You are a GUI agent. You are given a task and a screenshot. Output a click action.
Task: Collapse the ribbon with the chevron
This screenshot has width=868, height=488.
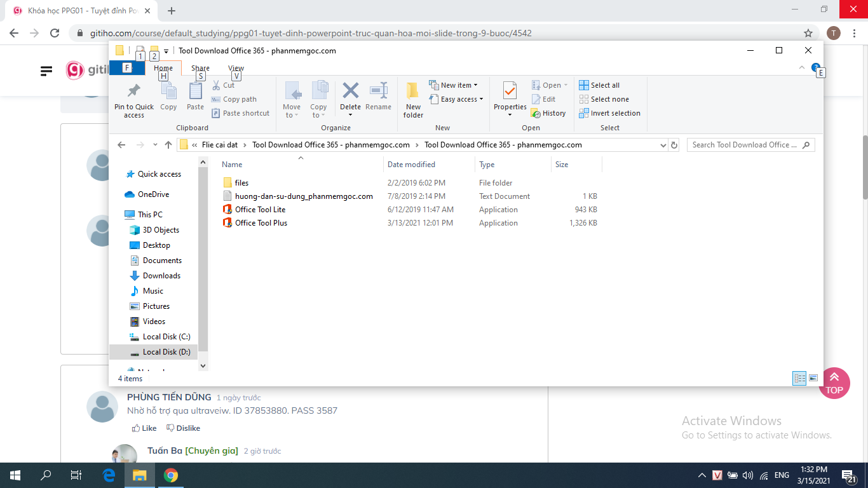pos(802,67)
